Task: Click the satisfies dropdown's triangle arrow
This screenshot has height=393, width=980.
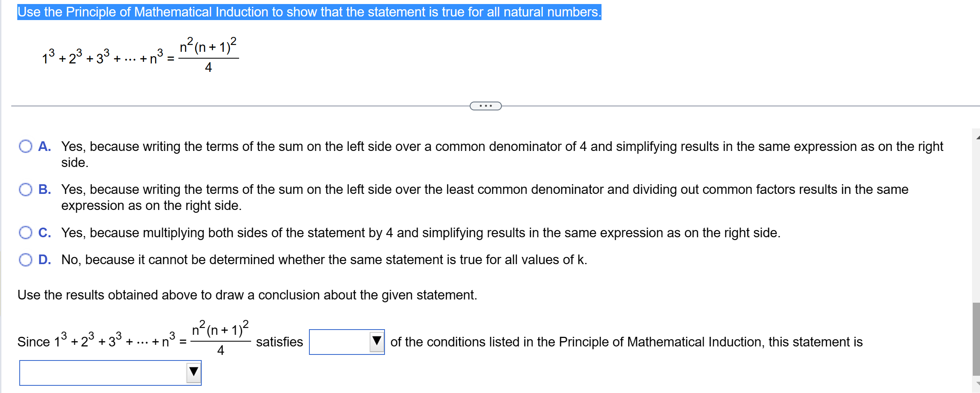Action: [x=376, y=342]
